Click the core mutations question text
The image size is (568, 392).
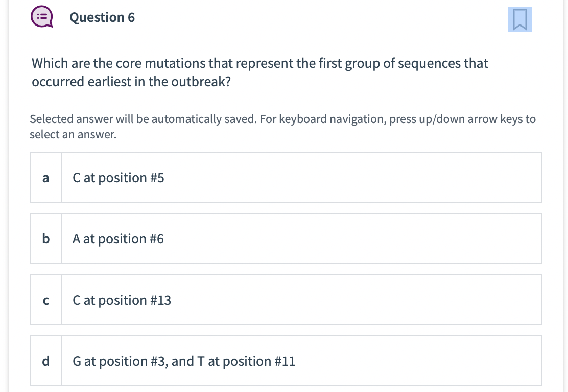[259, 72]
